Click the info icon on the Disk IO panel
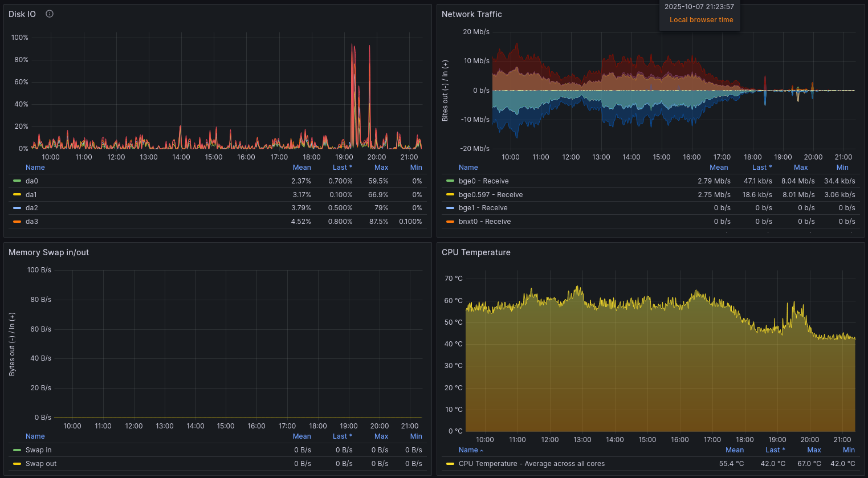The width and height of the screenshot is (868, 478). click(49, 14)
